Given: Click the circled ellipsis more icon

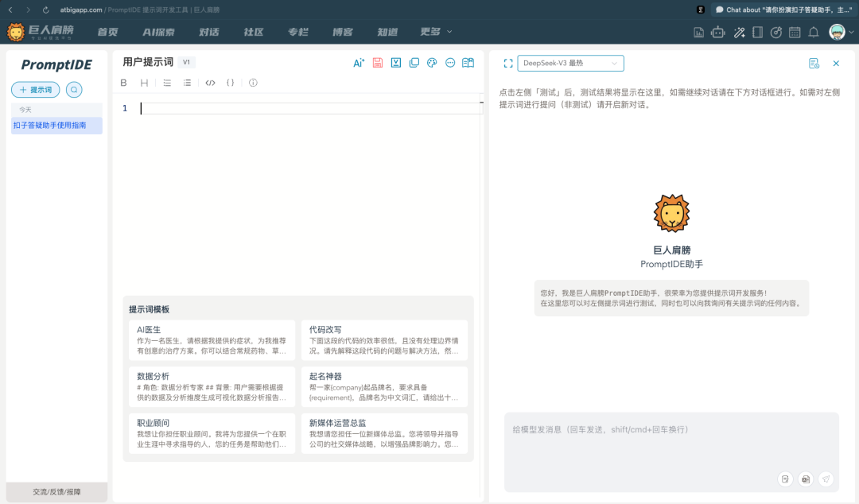Looking at the screenshot, I should (450, 63).
